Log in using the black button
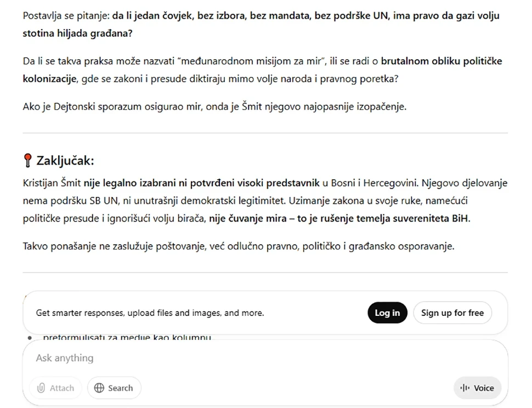532x408 pixels. tap(387, 313)
